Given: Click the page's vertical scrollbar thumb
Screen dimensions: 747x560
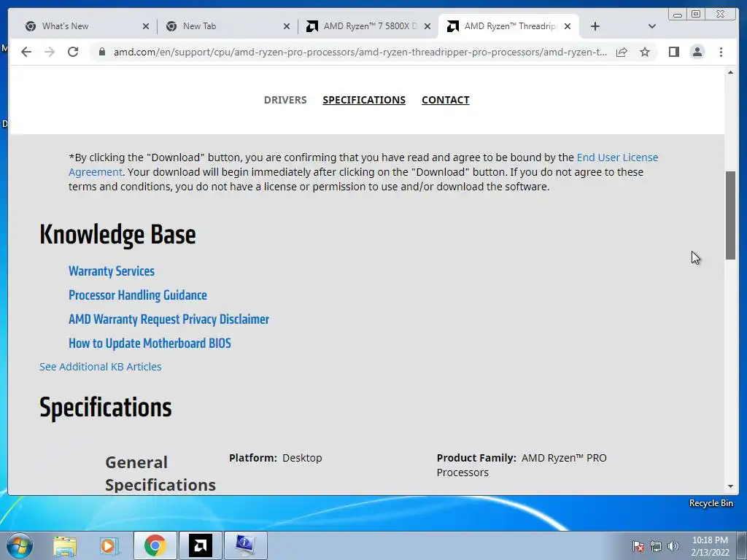Looking at the screenshot, I should 730,215.
